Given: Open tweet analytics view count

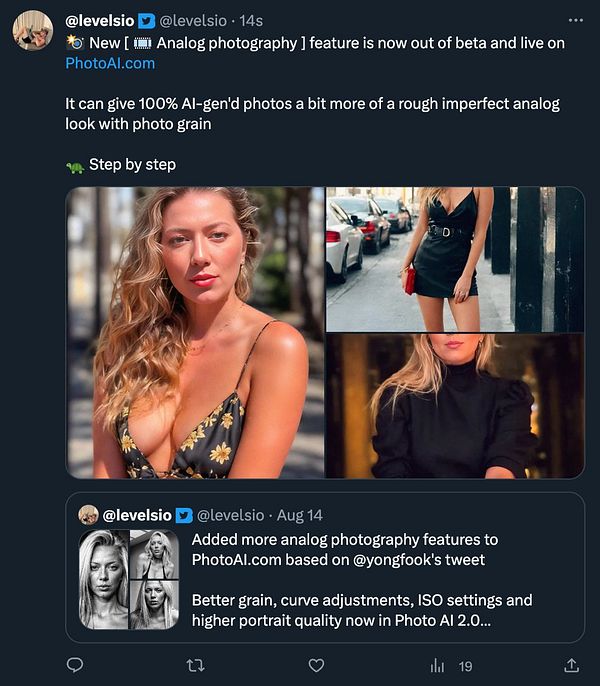Looking at the screenshot, I should (x=450, y=665).
